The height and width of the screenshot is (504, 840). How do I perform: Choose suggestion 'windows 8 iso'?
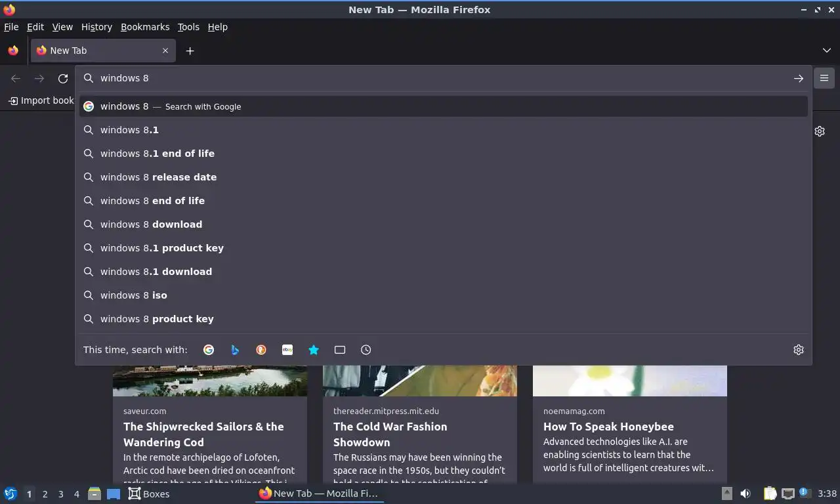point(444,295)
